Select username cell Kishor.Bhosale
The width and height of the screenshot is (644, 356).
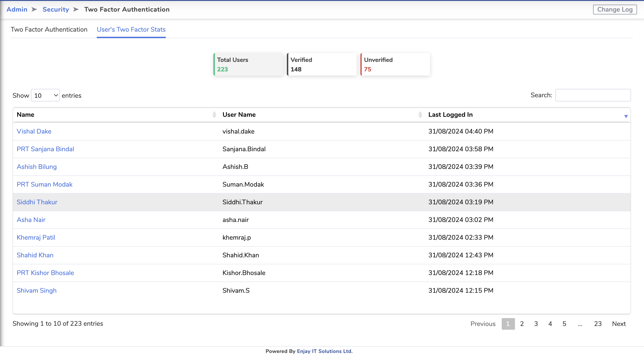point(244,273)
